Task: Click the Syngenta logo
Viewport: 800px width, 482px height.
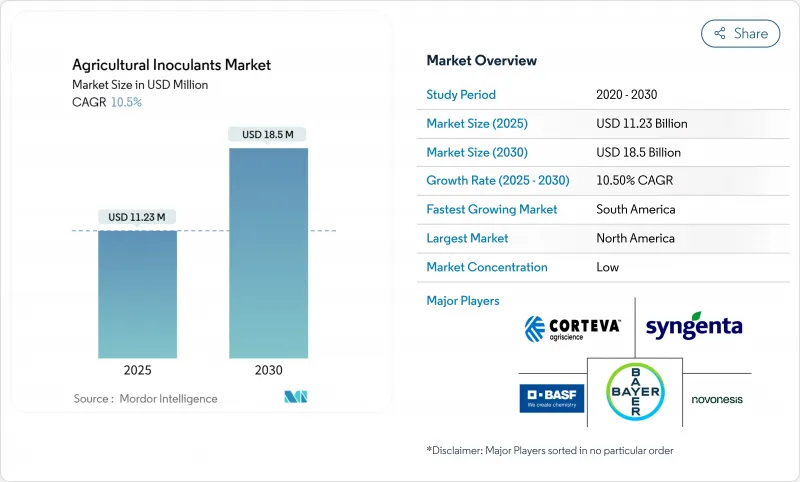Action: coord(693,327)
